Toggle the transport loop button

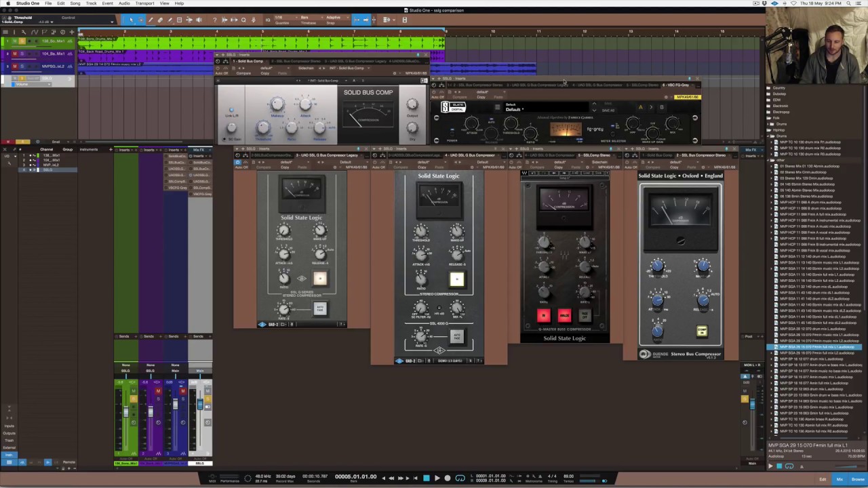tap(460, 479)
